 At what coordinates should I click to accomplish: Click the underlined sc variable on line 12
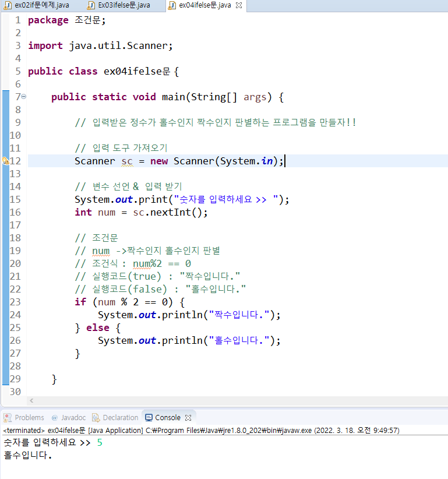pos(127,161)
